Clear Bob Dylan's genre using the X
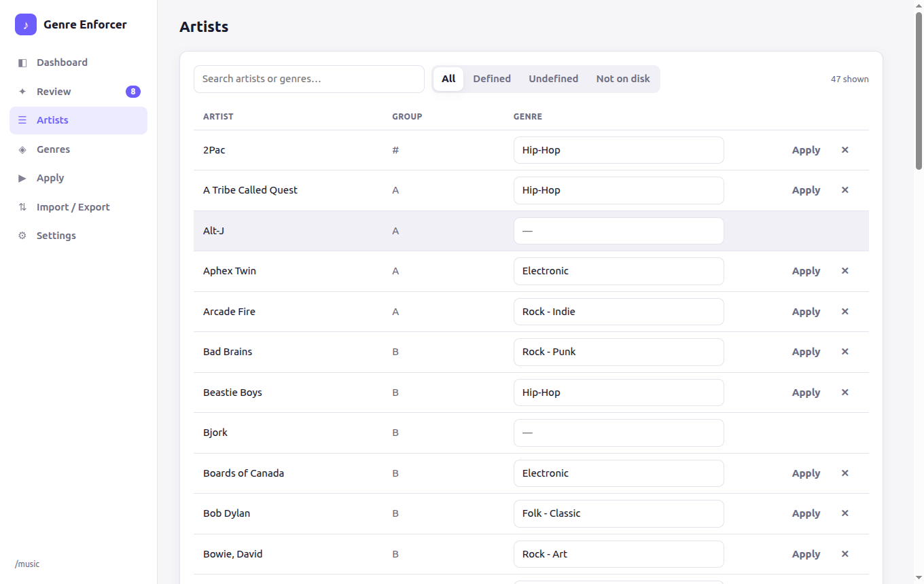The width and height of the screenshot is (924, 584). click(x=845, y=513)
